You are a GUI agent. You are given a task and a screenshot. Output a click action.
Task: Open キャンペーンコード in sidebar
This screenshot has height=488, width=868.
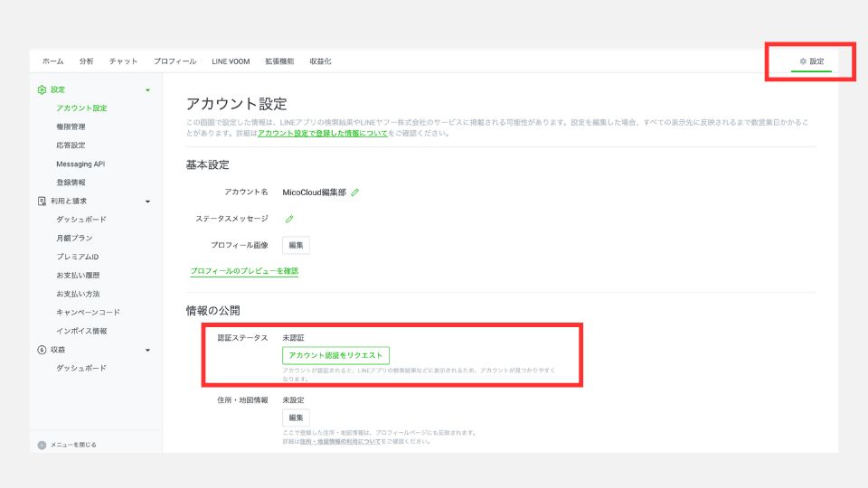[x=88, y=312]
